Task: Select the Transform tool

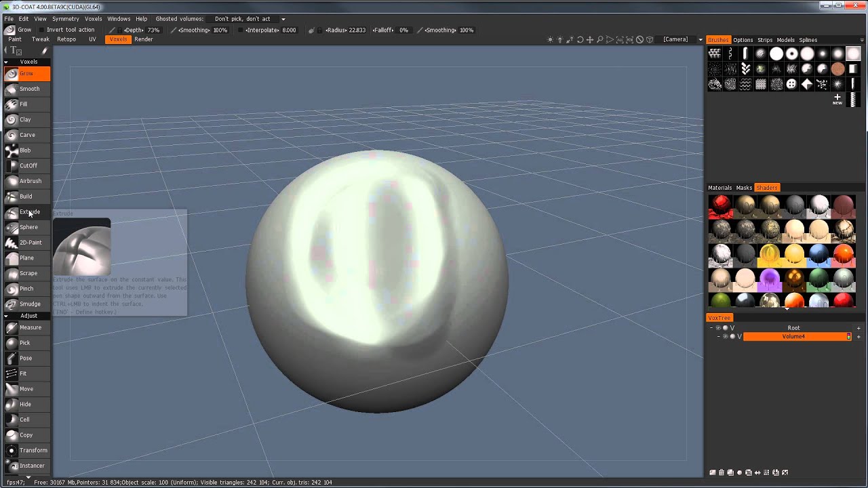Action: point(26,450)
